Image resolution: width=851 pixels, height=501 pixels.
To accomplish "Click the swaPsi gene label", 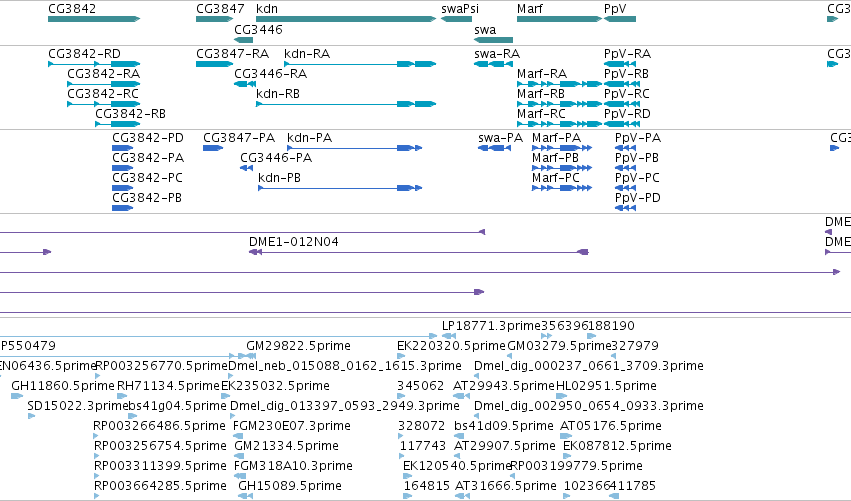I will [x=460, y=9].
